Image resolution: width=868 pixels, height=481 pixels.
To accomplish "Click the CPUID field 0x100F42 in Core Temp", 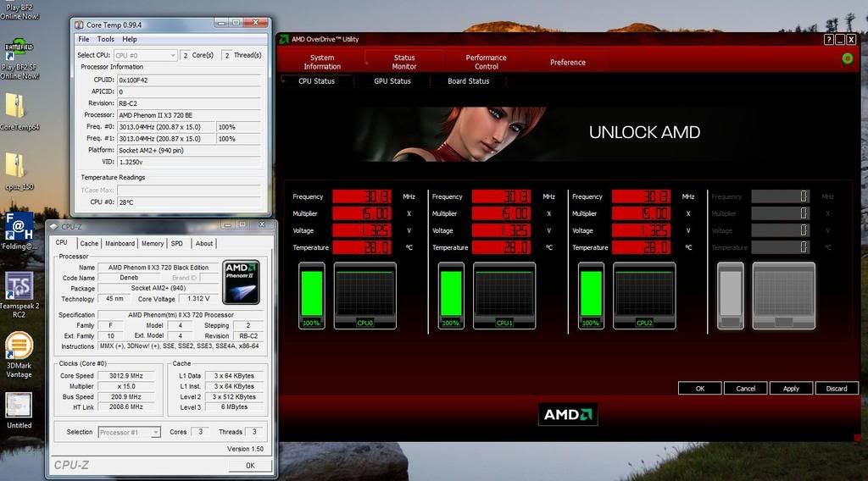I will (x=189, y=80).
